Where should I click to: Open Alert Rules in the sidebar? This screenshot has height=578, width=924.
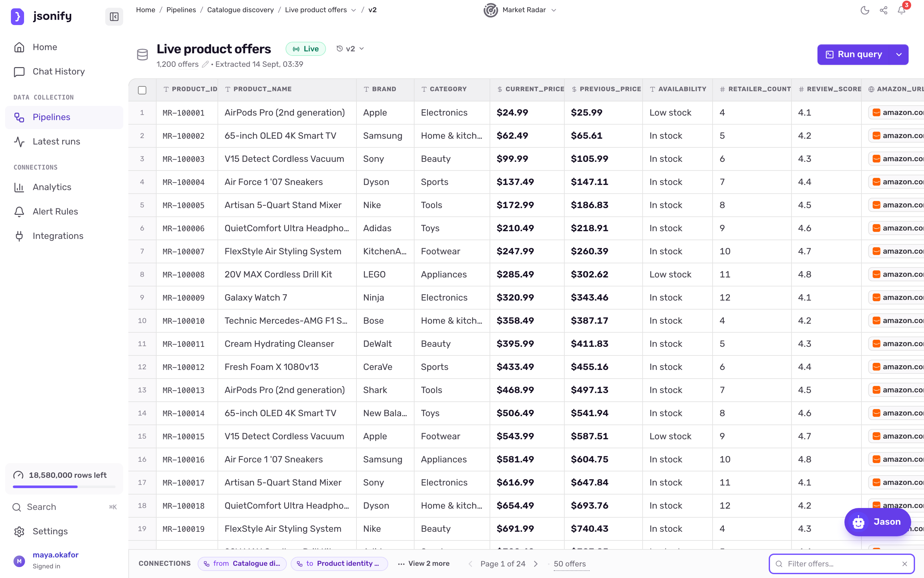[64, 211]
